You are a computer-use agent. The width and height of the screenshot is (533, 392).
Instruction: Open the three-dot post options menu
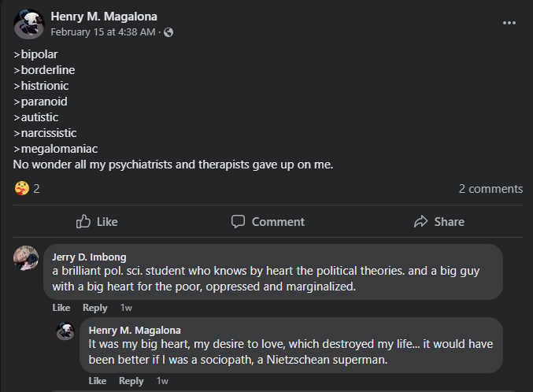pos(509,23)
